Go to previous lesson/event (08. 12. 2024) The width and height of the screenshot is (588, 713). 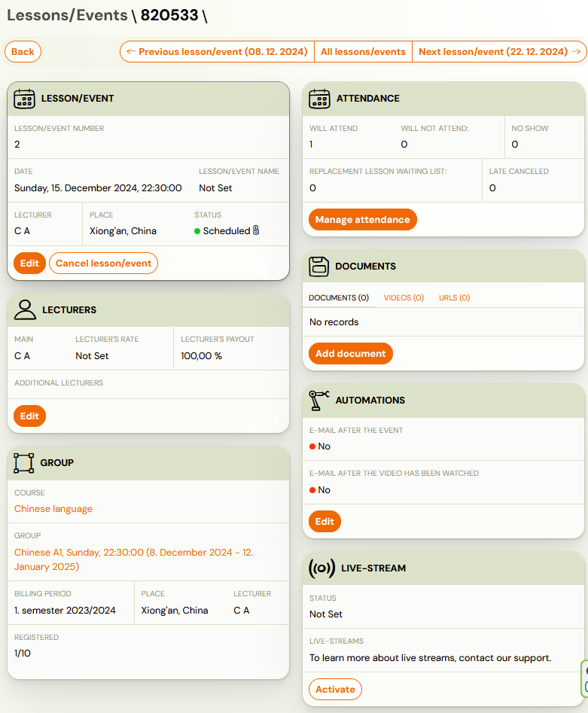[x=217, y=52]
